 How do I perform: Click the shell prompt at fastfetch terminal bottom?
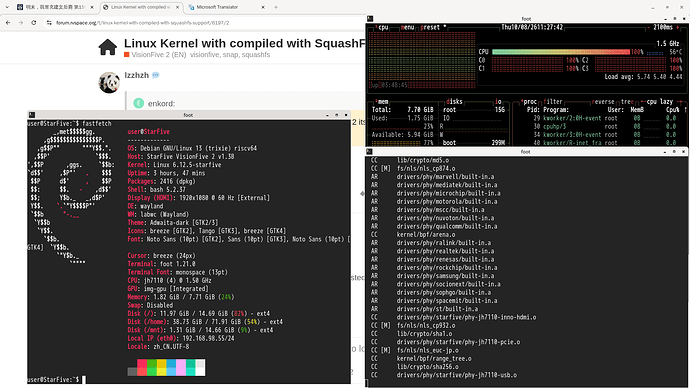[x=54, y=379]
